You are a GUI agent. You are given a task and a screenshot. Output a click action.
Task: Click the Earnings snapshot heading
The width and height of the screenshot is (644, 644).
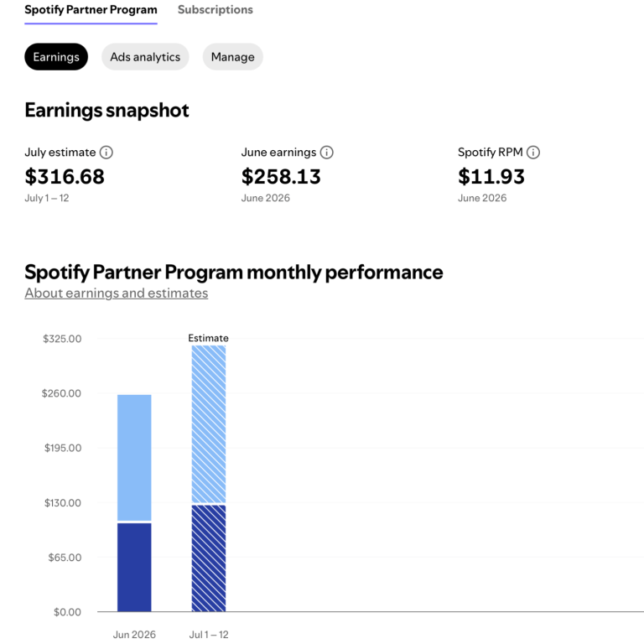tap(106, 110)
